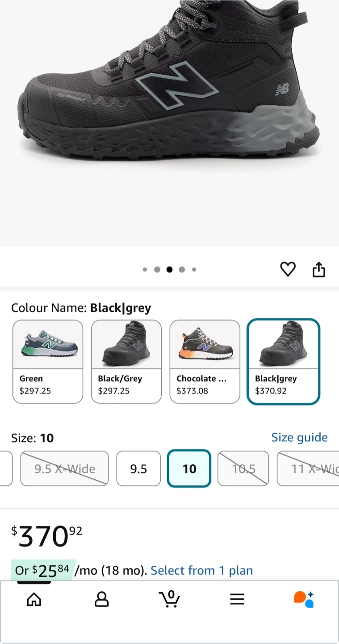Choose size 9.5 X-Wide
Viewport: 339px width, 644px height.
click(64, 468)
